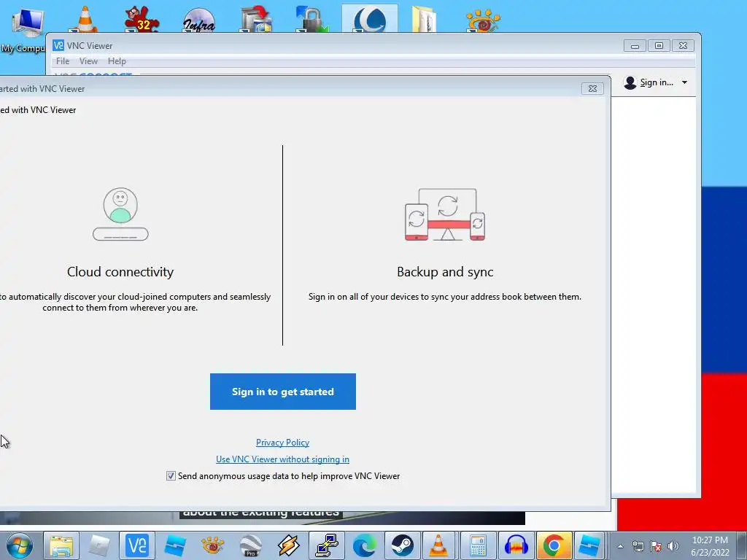This screenshot has height=560, width=747.
Task: Click the grey Roblox Player taskbar icon
Action: click(x=98, y=545)
